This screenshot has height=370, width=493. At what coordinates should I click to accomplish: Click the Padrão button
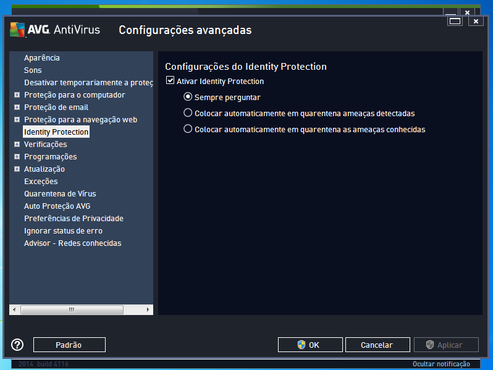click(x=69, y=345)
